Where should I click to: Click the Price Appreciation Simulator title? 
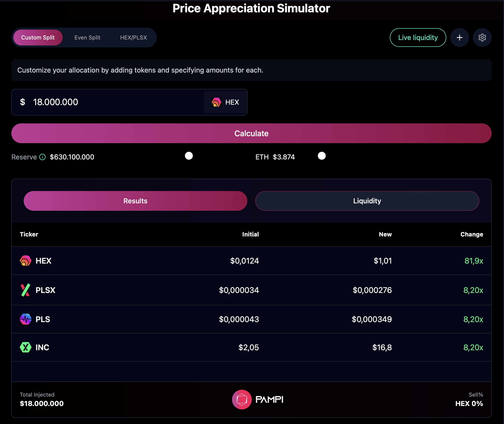coord(251,8)
